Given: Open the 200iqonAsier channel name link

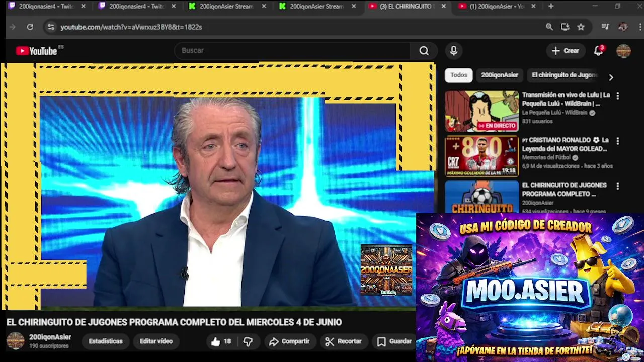Looking at the screenshot, I should 50,337.
